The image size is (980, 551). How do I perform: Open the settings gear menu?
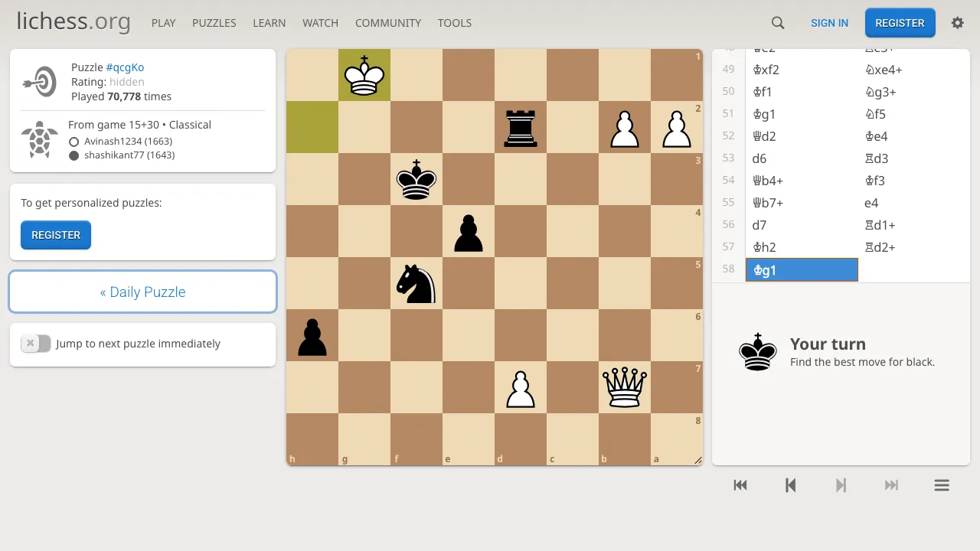click(x=957, y=23)
